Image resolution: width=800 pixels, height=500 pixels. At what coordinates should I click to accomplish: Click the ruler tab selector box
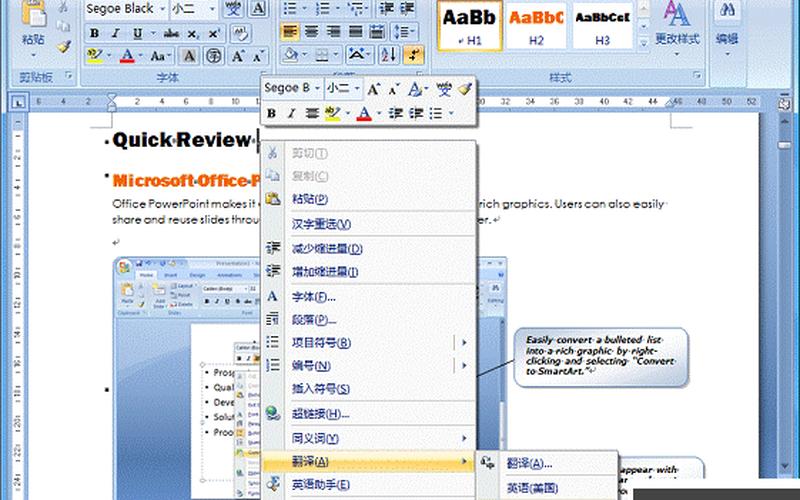pyautogui.click(x=18, y=102)
